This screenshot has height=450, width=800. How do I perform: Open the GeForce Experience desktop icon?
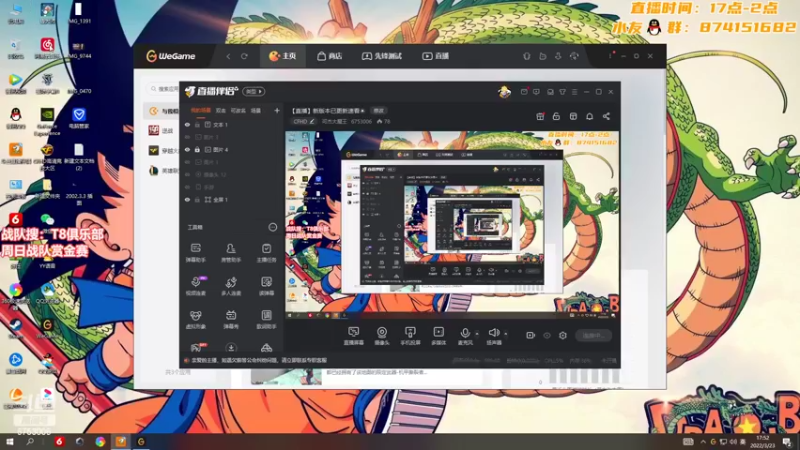(47, 121)
